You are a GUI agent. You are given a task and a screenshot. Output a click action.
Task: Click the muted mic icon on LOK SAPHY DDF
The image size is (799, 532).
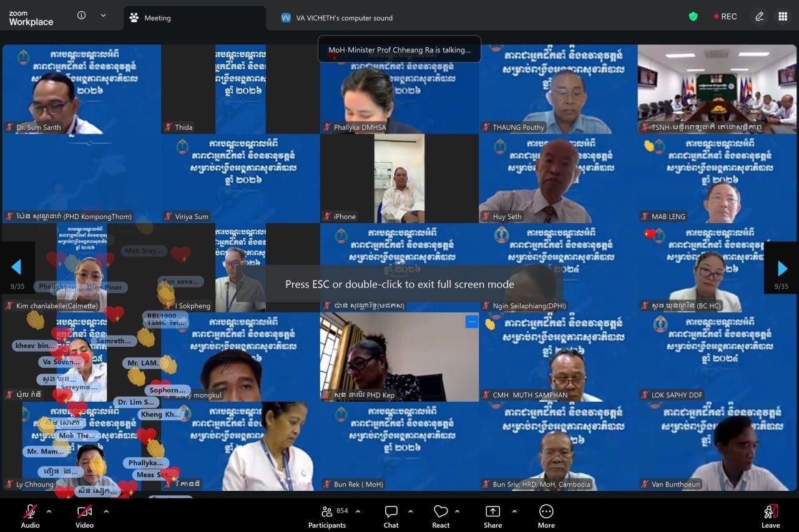coord(645,395)
